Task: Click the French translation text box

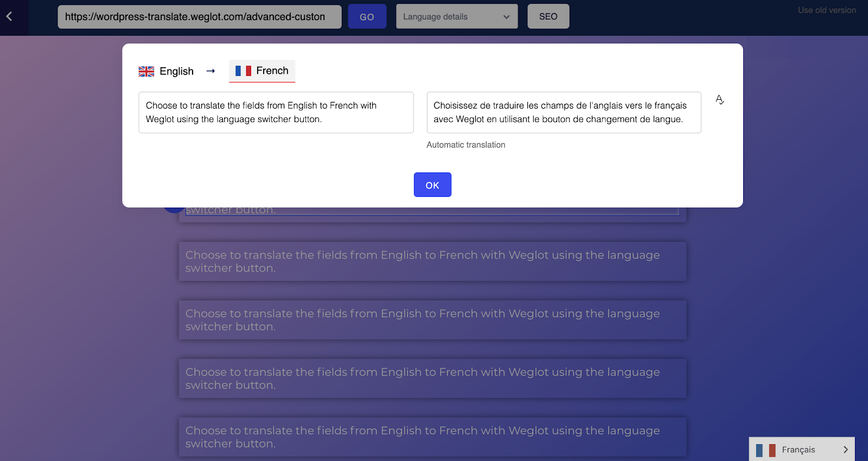Action: pos(564,112)
